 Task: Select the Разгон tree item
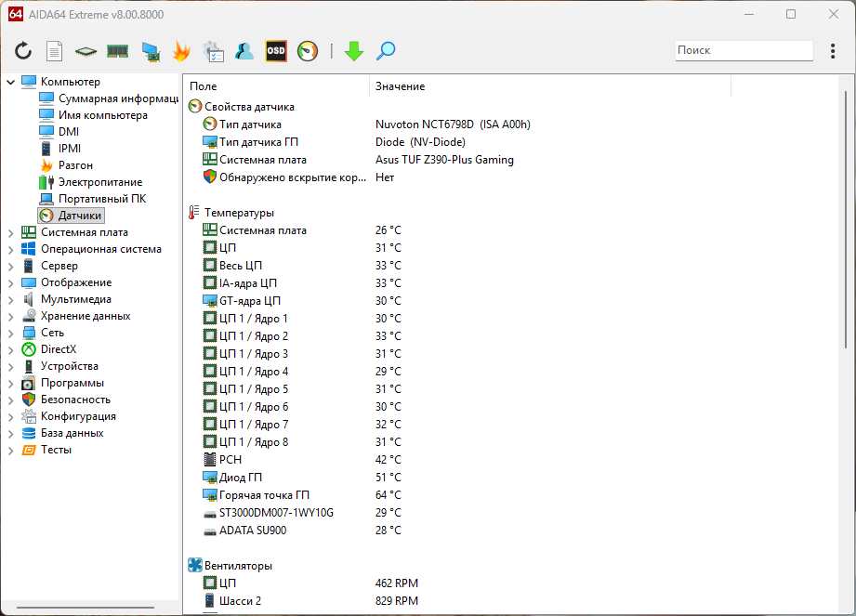(66, 165)
